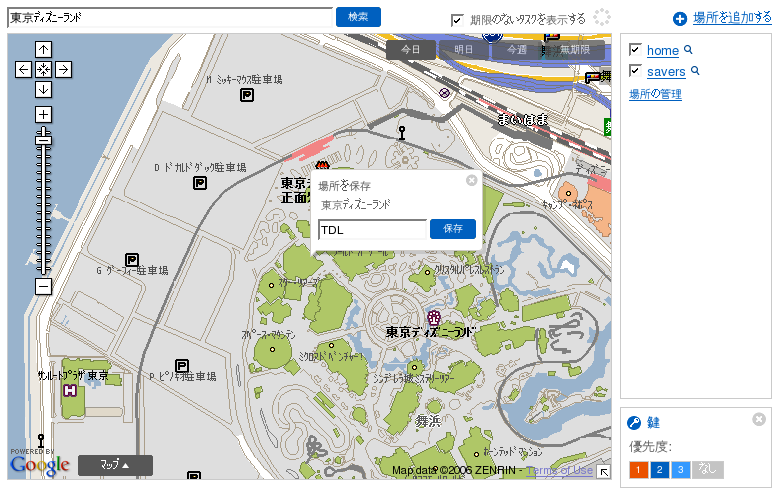Click the key icon beside 鍵
The width and height of the screenshot is (781, 498).
[634, 423]
